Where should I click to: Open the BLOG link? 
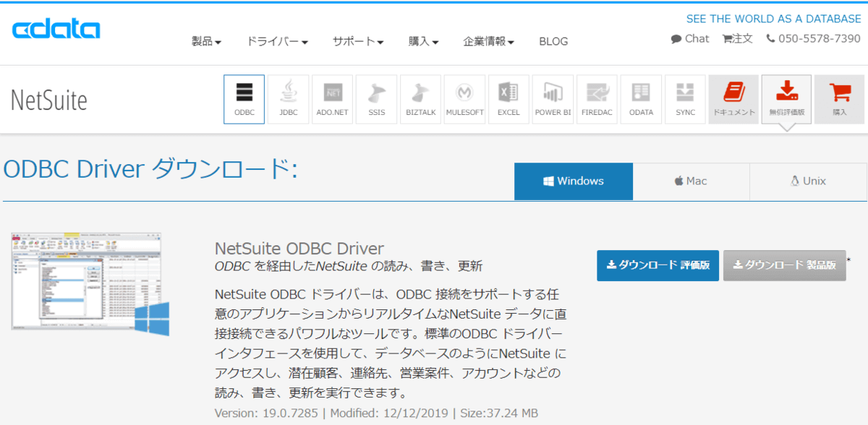[x=553, y=41]
